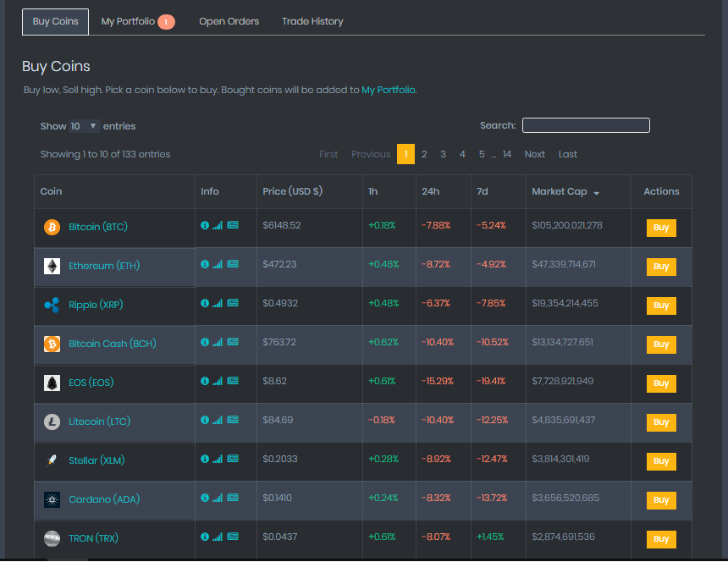Focus the Search input field
The height and width of the screenshot is (562, 728).
point(586,125)
